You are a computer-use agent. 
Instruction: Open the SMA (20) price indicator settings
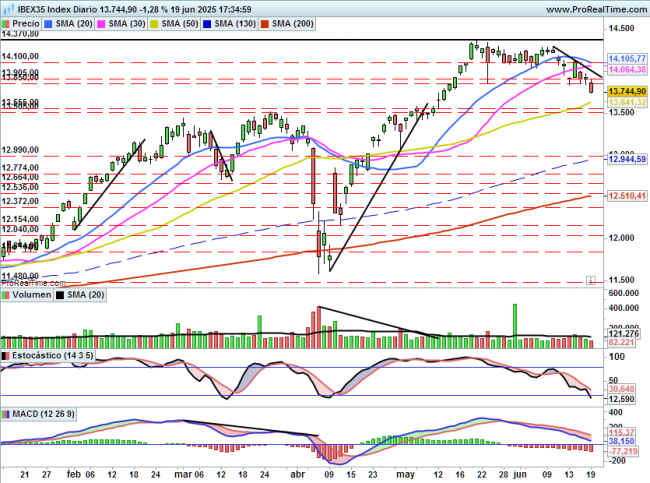pos(74,24)
